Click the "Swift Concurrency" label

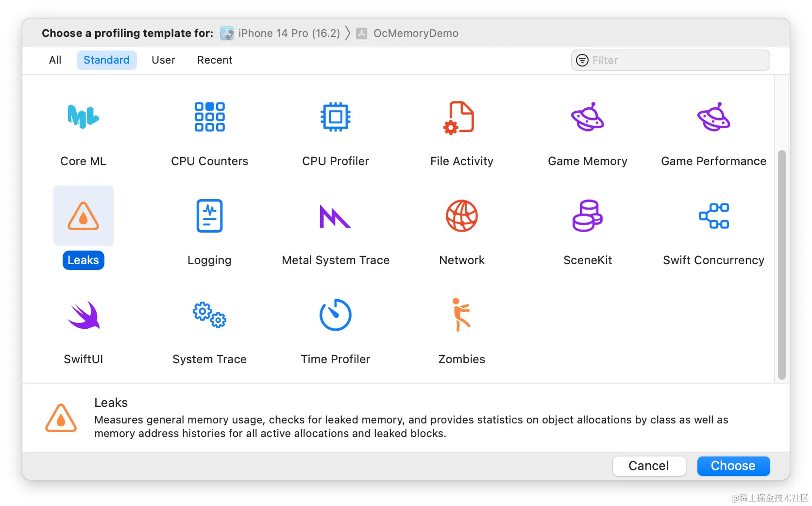pos(714,260)
